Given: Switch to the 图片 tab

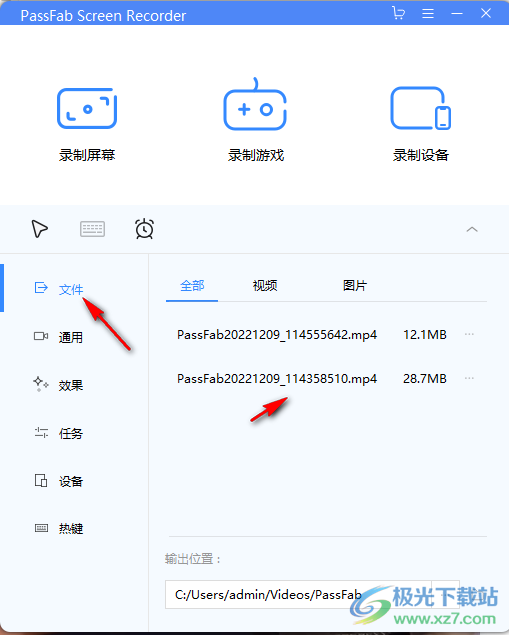Looking at the screenshot, I should [x=355, y=286].
